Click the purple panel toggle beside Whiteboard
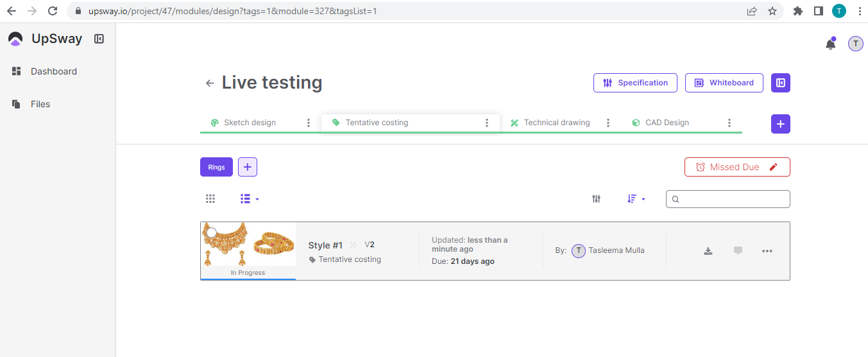The height and width of the screenshot is (357, 868). 780,83
